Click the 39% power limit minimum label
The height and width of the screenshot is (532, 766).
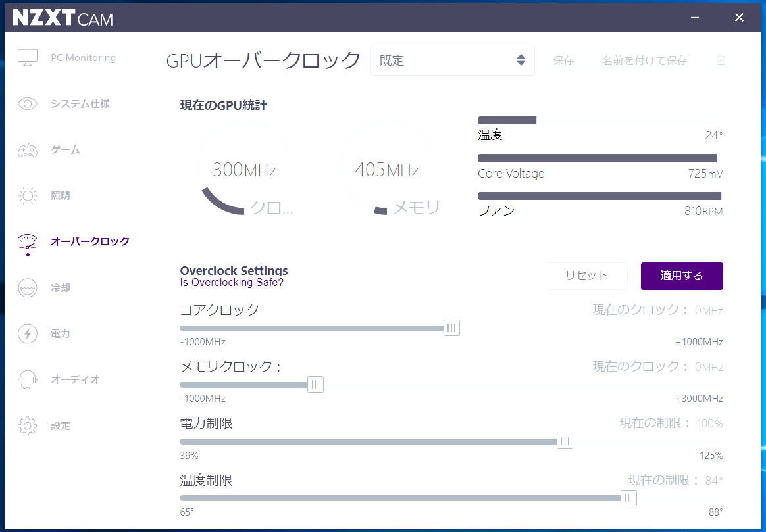tap(189, 455)
